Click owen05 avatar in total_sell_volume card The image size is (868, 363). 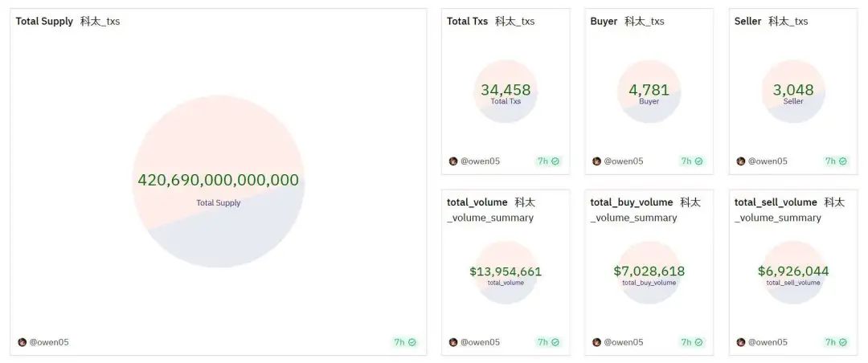tap(741, 343)
